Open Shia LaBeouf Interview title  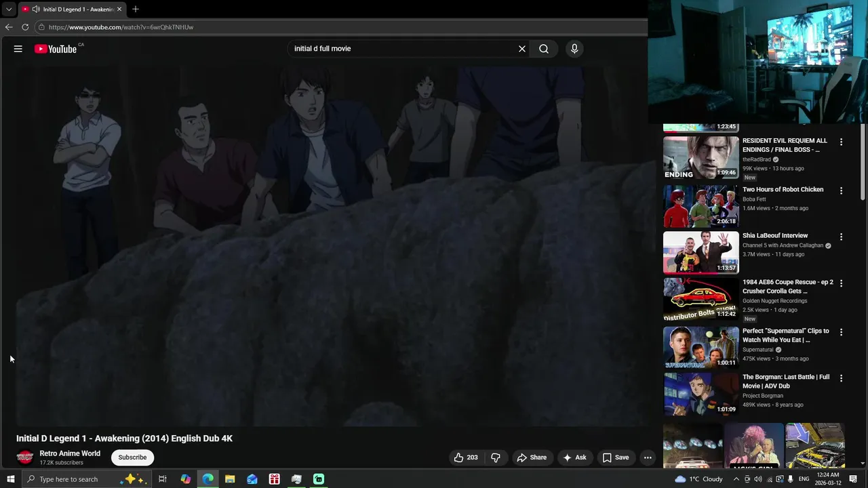775,236
